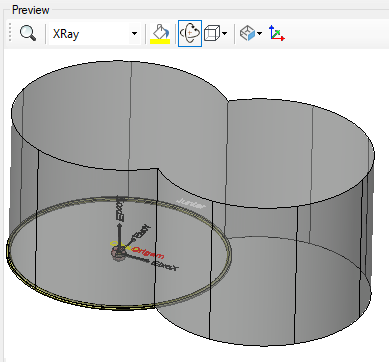Click the blue shaded box icon

pos(248,33)
